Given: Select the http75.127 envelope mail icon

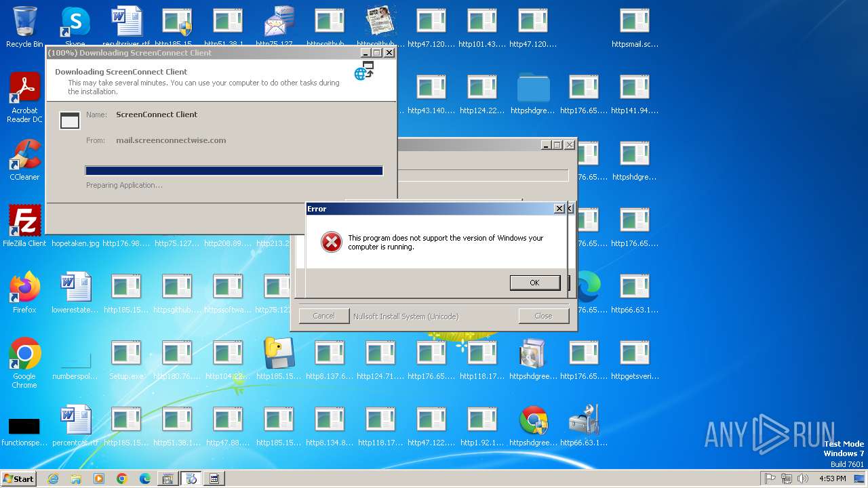Looking at the screenshot, I should click(x=279, y=27).
